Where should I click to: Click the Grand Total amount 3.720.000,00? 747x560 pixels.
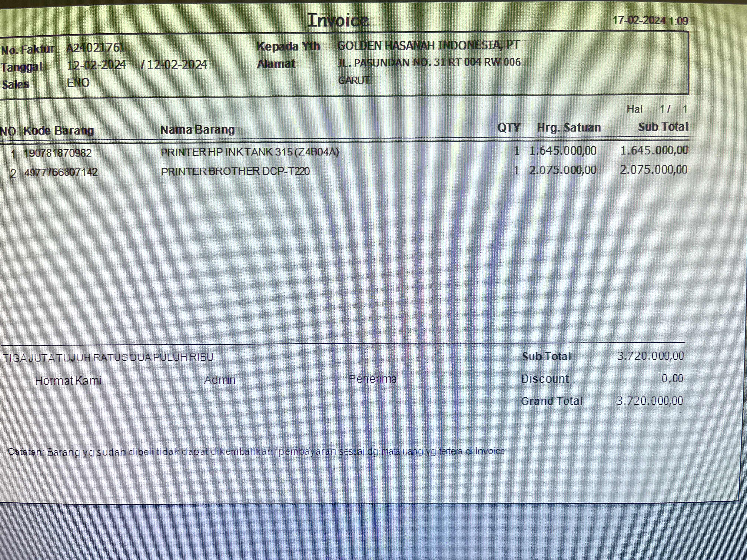[x=650, y=401]
